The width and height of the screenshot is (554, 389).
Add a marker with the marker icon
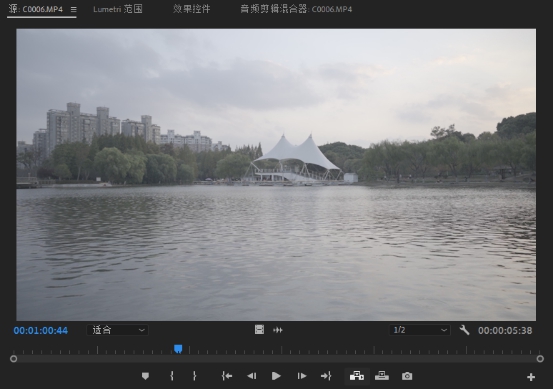145,376
